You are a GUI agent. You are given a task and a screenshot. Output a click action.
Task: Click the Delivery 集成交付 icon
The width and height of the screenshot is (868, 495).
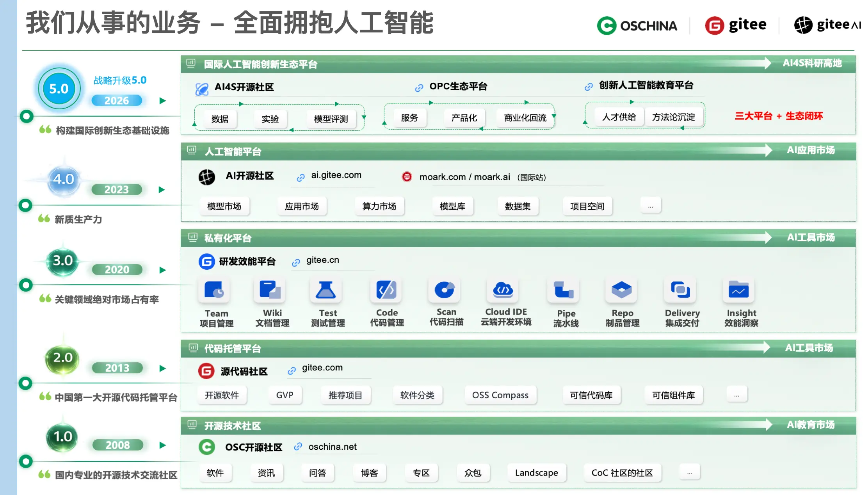[681, 290]
